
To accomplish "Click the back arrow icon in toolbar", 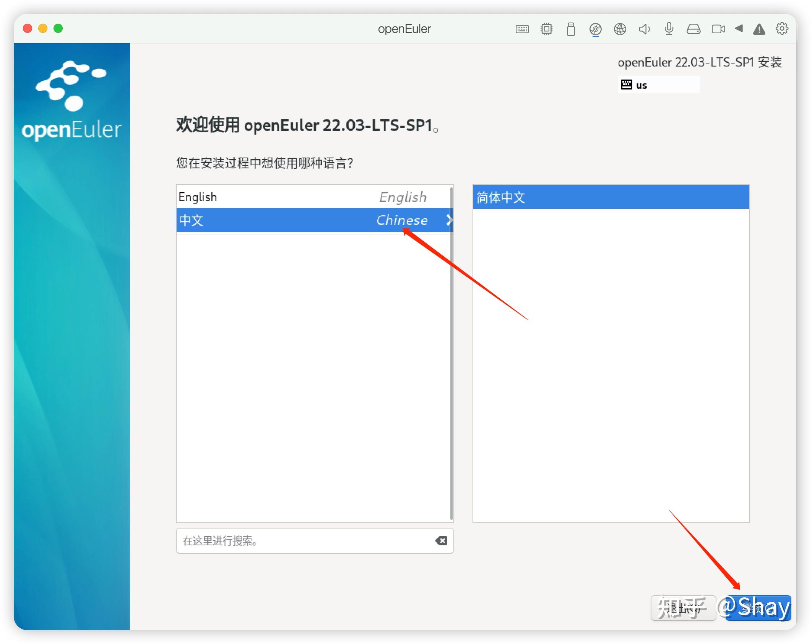I will [739, 29].
